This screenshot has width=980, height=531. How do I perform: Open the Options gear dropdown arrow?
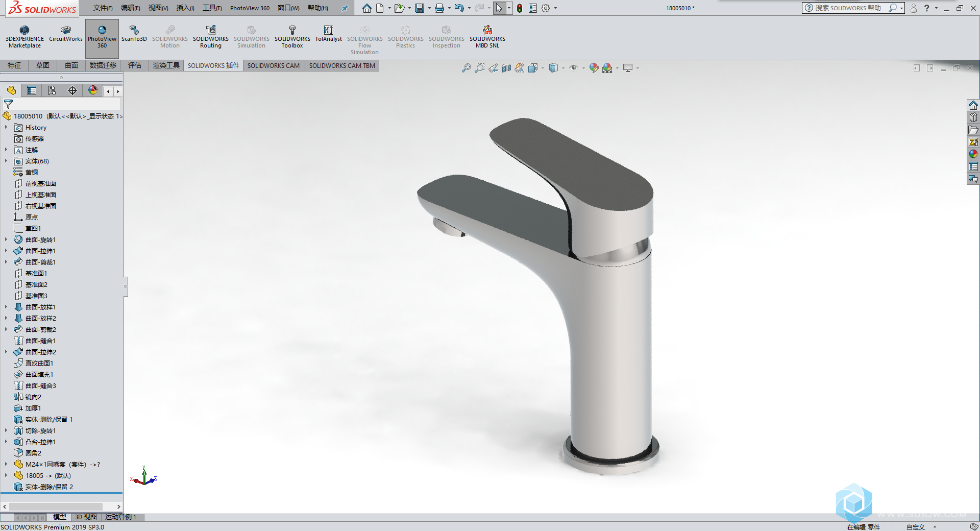coord(555,8)
